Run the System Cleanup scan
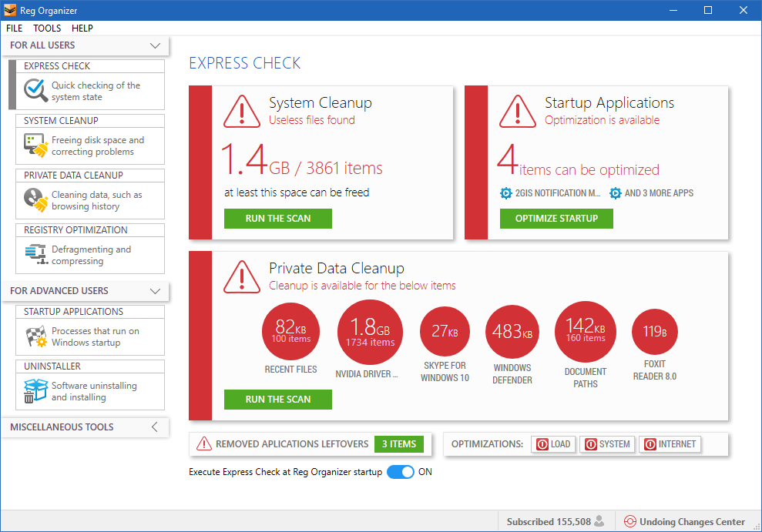 click(x=277, y=219)
